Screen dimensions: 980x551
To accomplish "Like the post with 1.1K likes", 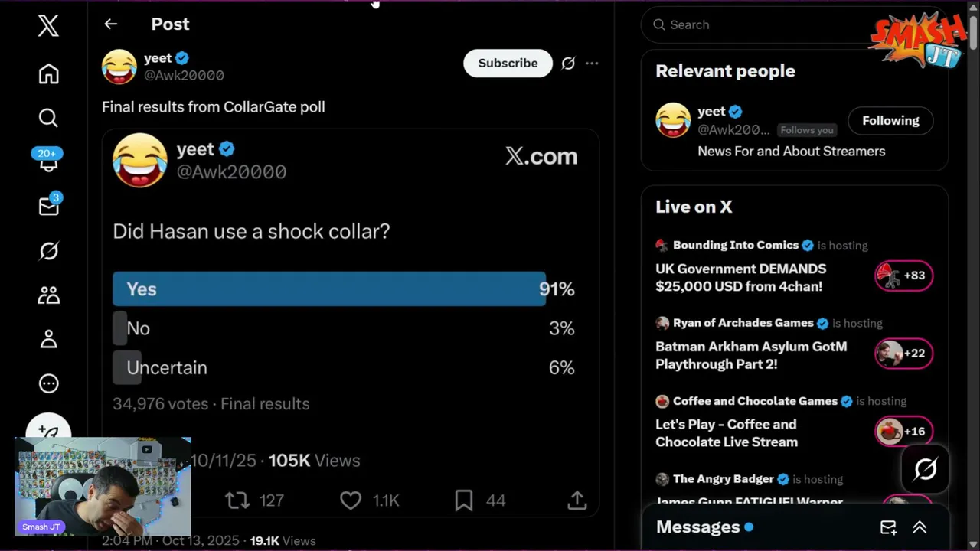I will point(351,500).
